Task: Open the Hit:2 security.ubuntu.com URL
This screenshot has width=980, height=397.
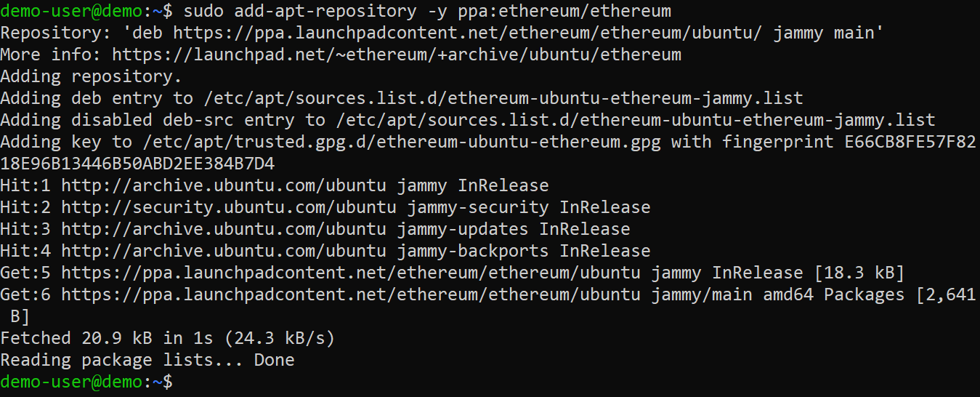Action: (229, 207)
